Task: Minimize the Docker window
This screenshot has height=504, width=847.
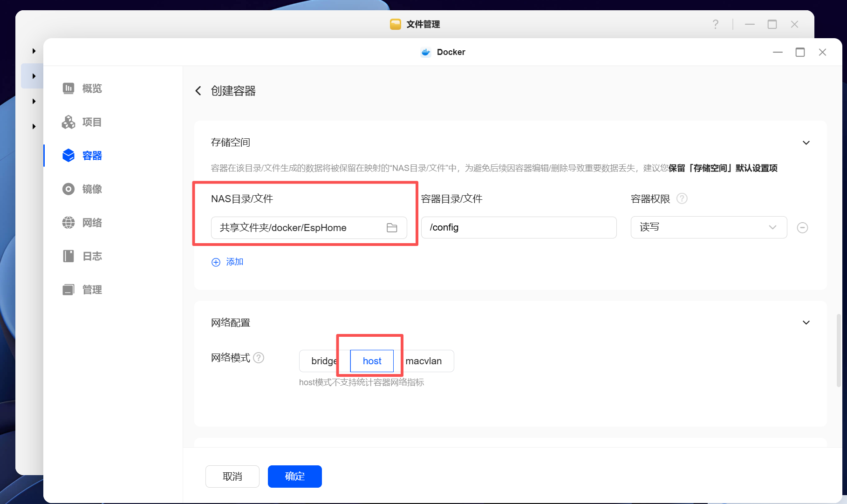Action: (x=778, y=52)
